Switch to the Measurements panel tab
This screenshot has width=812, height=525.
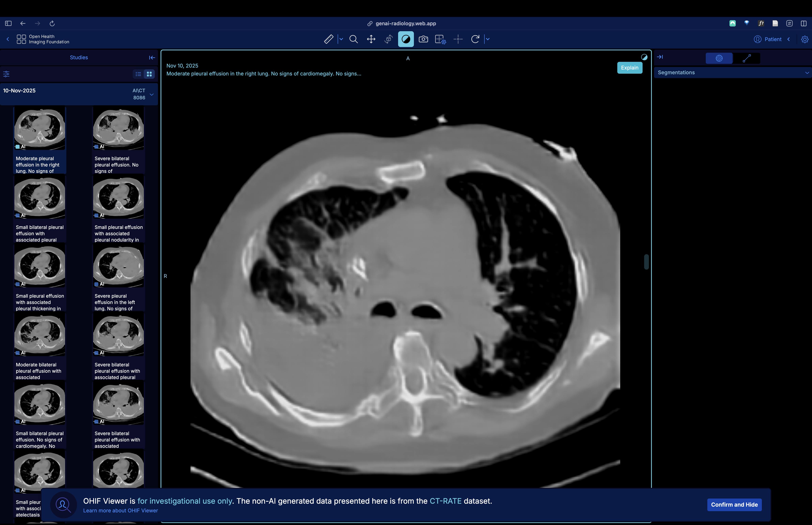click(747, 58)
